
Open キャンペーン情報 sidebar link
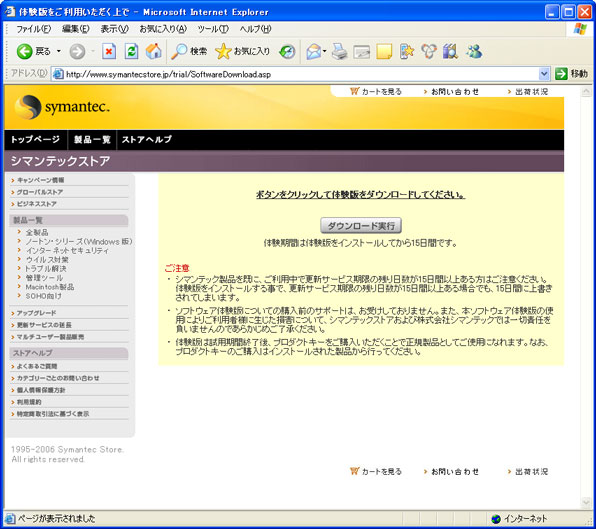[x=40, y=180]
